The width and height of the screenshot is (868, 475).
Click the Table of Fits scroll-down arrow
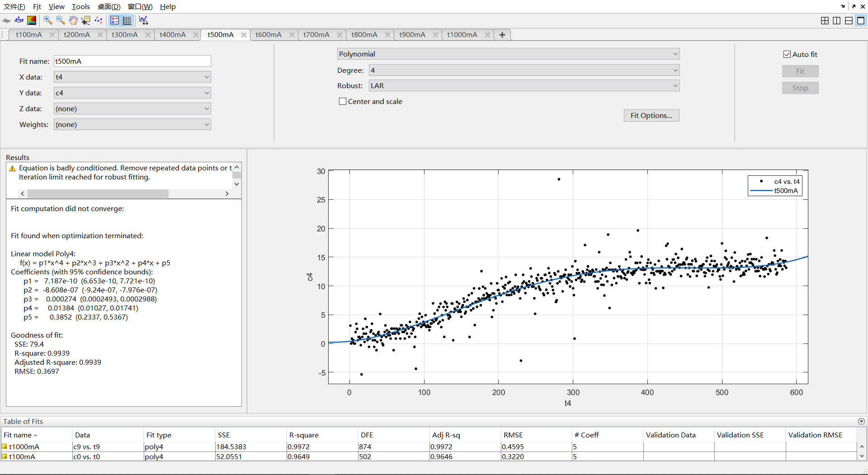[x=862, y=456]
